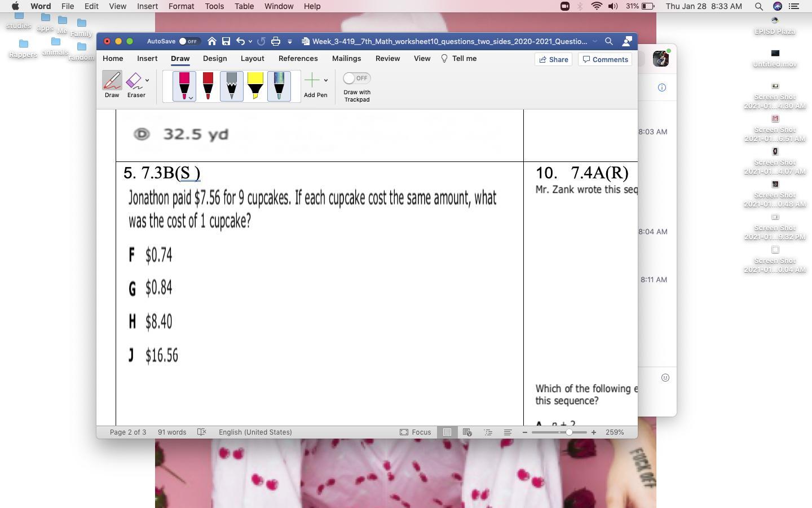Enable Draw with Trackpad toggle
This screenshot has height=508, width=812.
coord(356,78)
